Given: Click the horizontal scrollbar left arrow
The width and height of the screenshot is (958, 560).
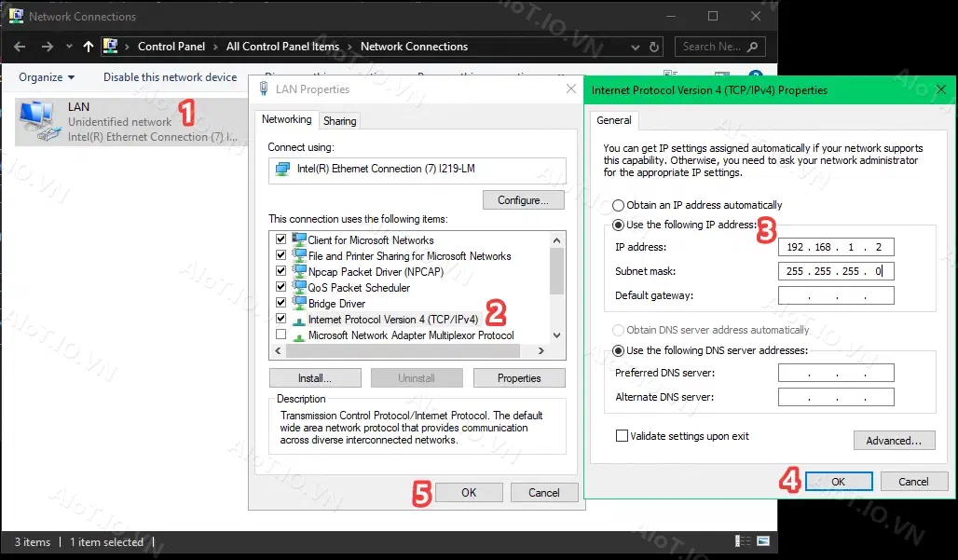Looking at the screenshot, I should (278, 351).
